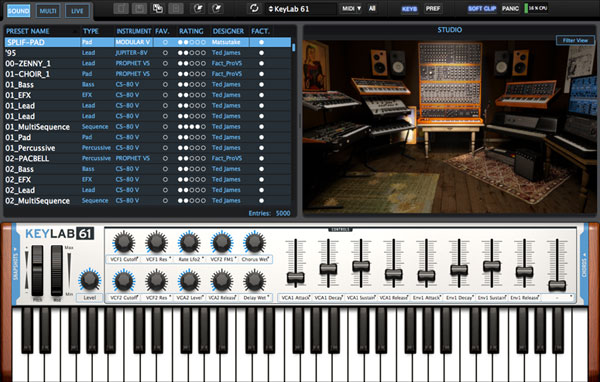Click the circular refresh arrows icon
This screenshot has width=600, height=382.
(x=254, y=8)
